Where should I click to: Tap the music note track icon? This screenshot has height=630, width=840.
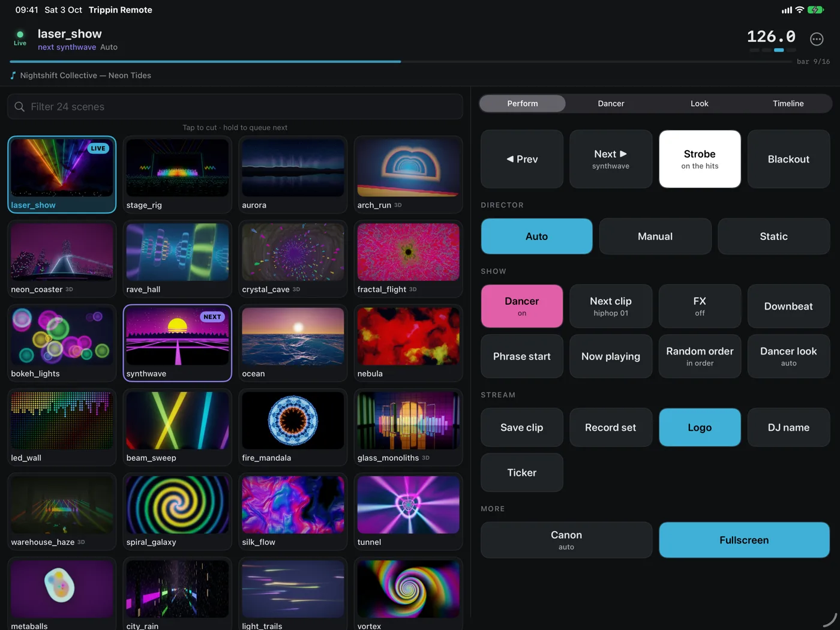coord(13,76)
